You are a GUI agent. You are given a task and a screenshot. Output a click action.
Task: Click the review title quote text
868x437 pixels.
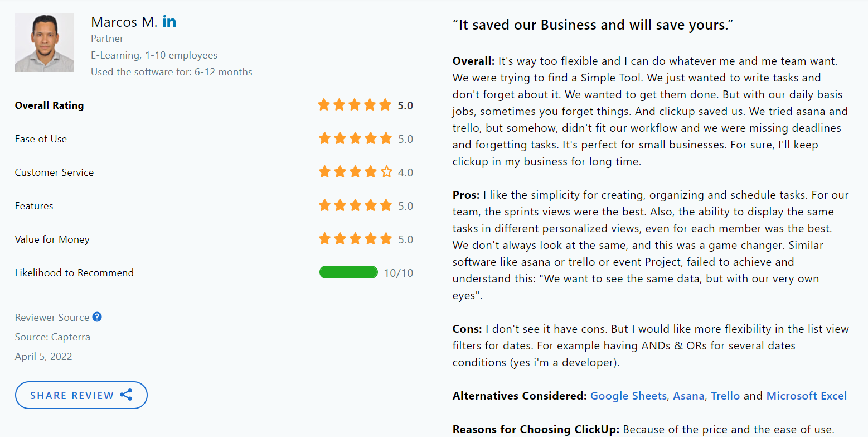coord(592,25)
